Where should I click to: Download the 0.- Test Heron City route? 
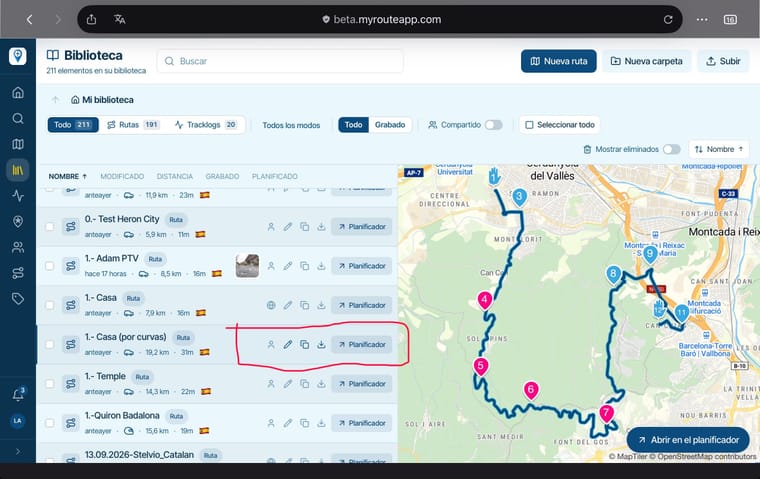[321, 227]
